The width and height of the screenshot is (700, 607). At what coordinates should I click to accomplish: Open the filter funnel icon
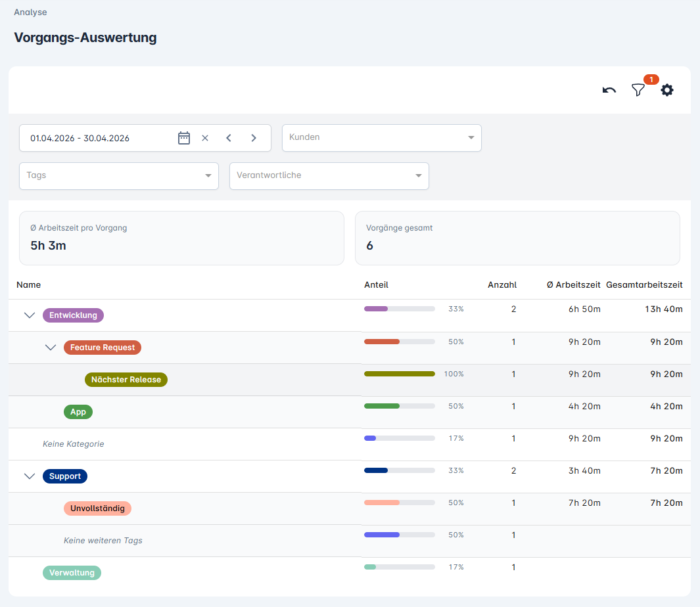pos(638,91)
